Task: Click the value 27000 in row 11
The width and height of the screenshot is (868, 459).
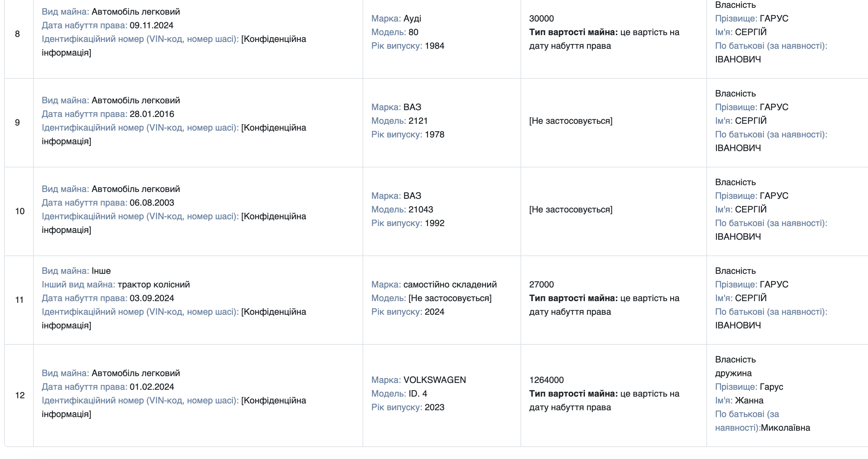Action: pos(541,284)
